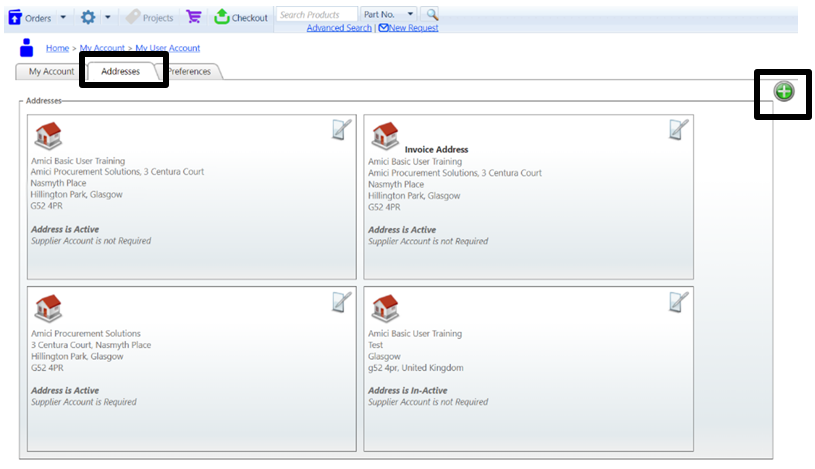Open the purple shopping cart icon
The image size is (815, 469).
(x=194, y=17)
